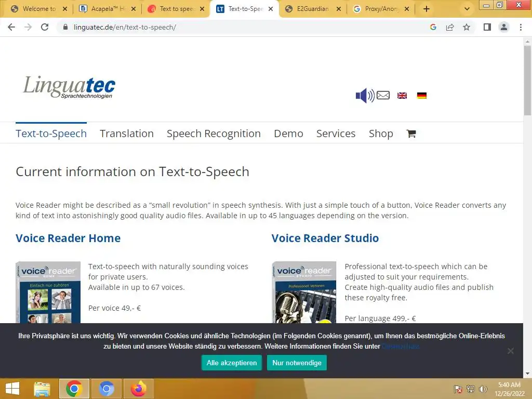Click the speaker read-aloud icon
This screenshot has width=532, height=399.
click(x=365, y=96)
